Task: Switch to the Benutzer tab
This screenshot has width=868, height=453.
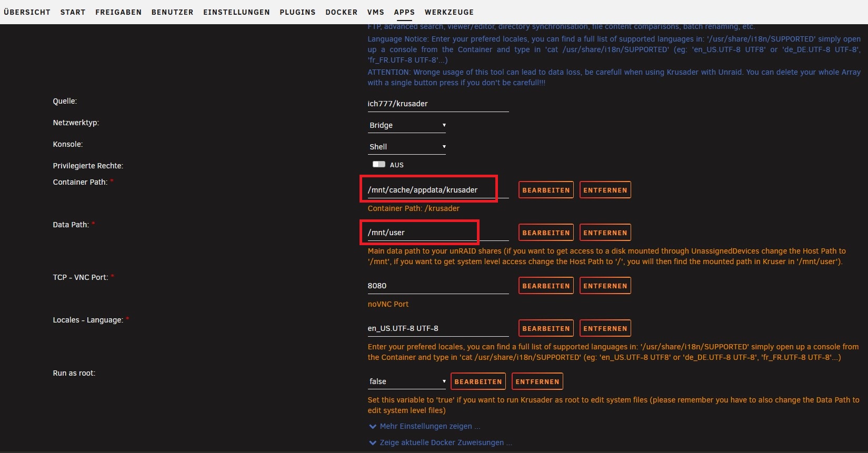Action: click(172, 12)
